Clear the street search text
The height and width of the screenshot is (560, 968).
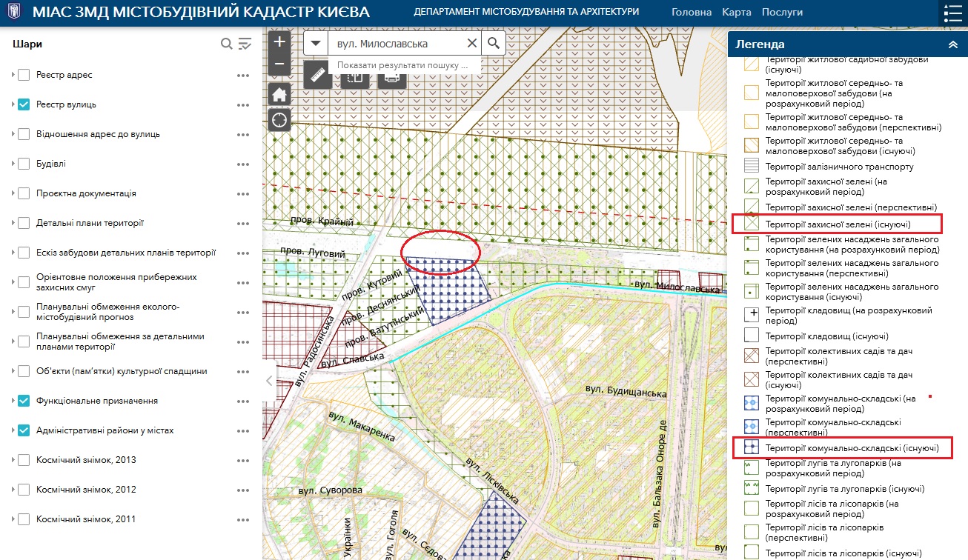point(471,44)
